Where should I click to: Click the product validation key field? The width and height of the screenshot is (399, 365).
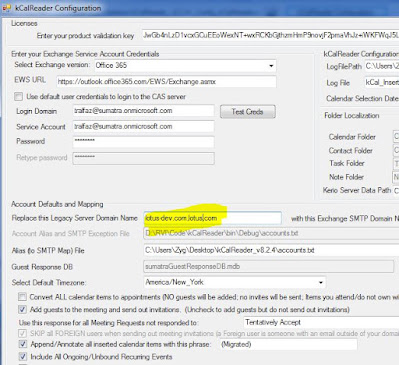(270, 35)
